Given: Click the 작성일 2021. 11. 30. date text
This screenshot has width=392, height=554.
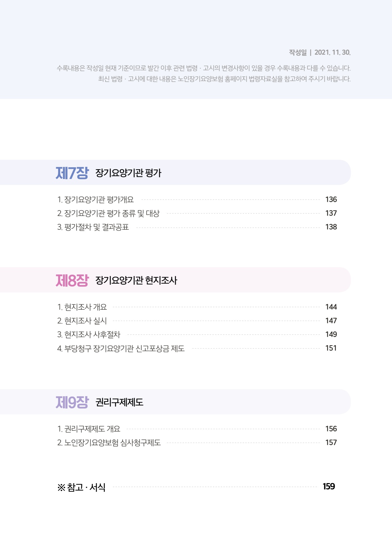Looking at the screenshot, I should tap(320, 52).
